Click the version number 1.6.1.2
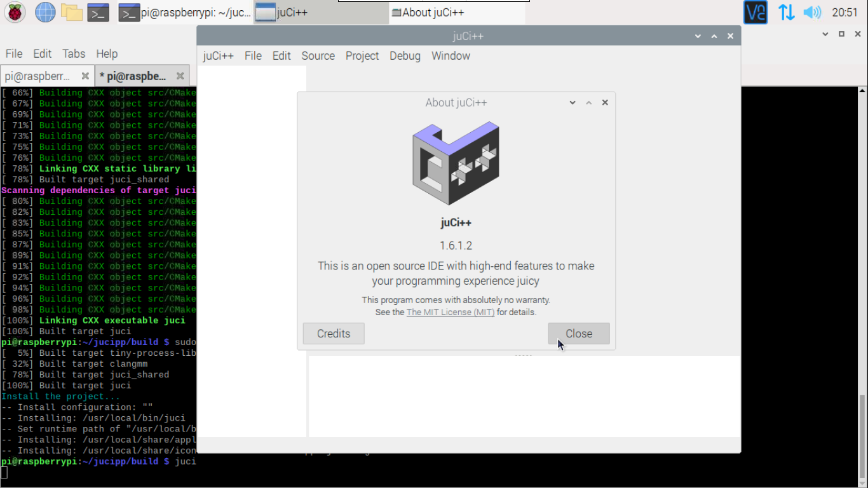The height and width of the screenshot is (488, 868). (x=456, y=245)
